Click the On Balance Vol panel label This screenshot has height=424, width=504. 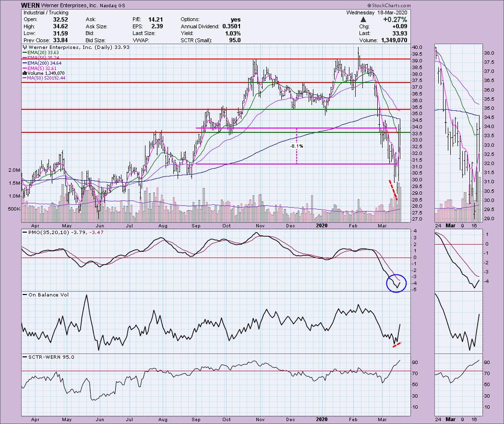(x=48, y=294)
